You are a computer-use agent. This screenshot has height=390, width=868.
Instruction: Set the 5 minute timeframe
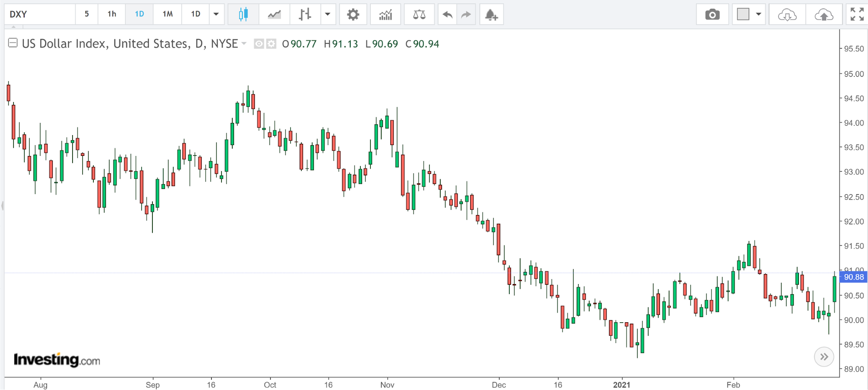86,14
